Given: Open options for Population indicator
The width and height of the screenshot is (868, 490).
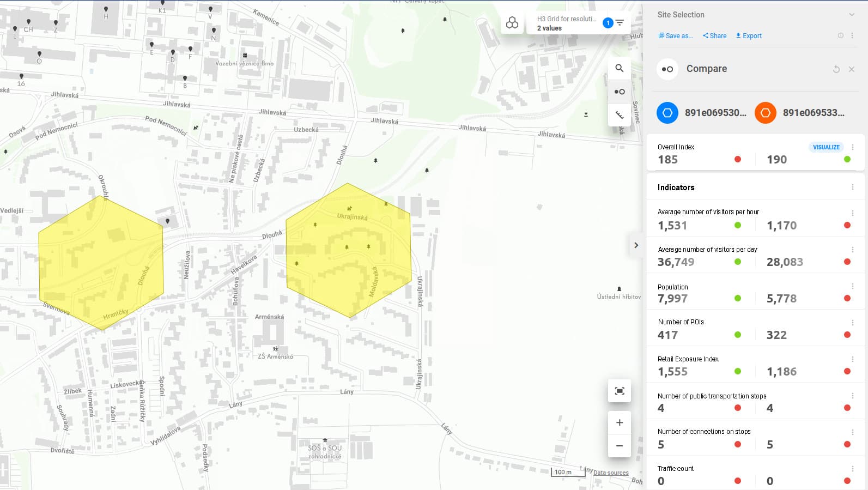Looking at the screenshot, I should tap(853, 286).
